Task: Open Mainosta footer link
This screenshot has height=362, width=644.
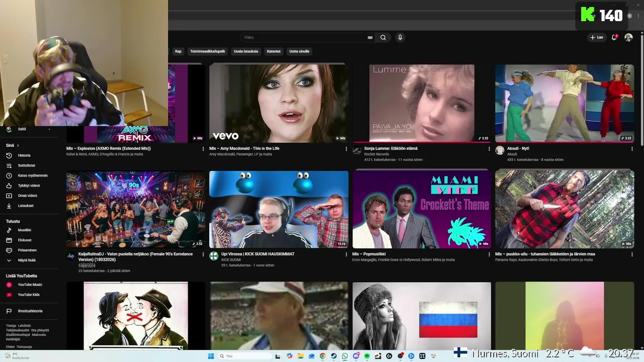Action: [39, 335]
